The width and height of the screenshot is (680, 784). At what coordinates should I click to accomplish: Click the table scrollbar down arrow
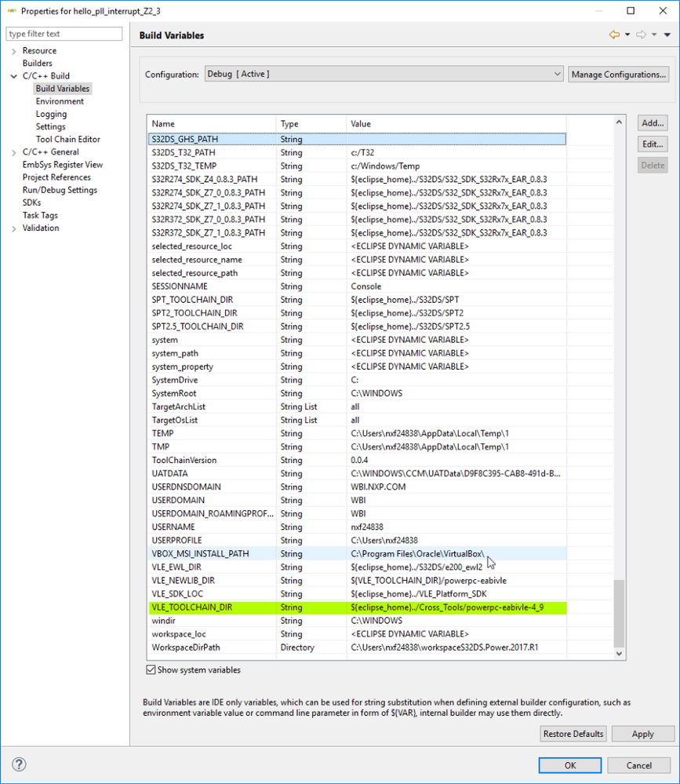(x=619, y=654)
